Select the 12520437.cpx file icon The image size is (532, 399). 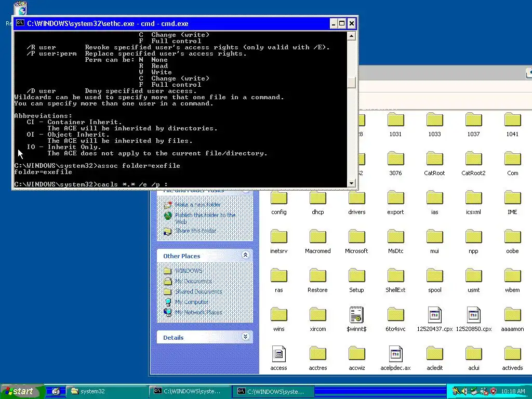tap(435, 315)
